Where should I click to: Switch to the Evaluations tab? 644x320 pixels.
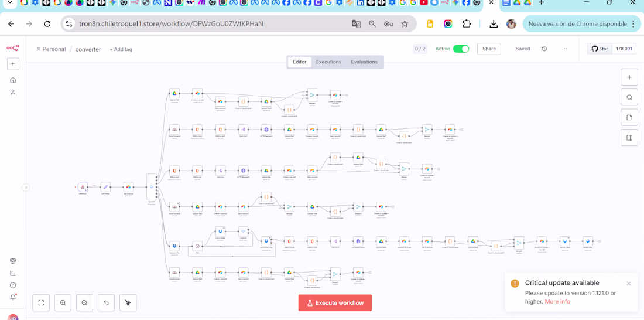point(364,62)
